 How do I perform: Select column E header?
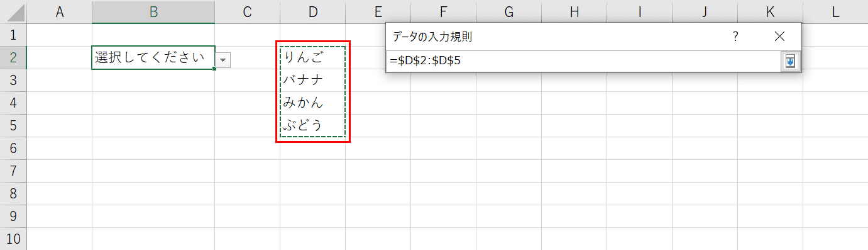tap(378, 11)
